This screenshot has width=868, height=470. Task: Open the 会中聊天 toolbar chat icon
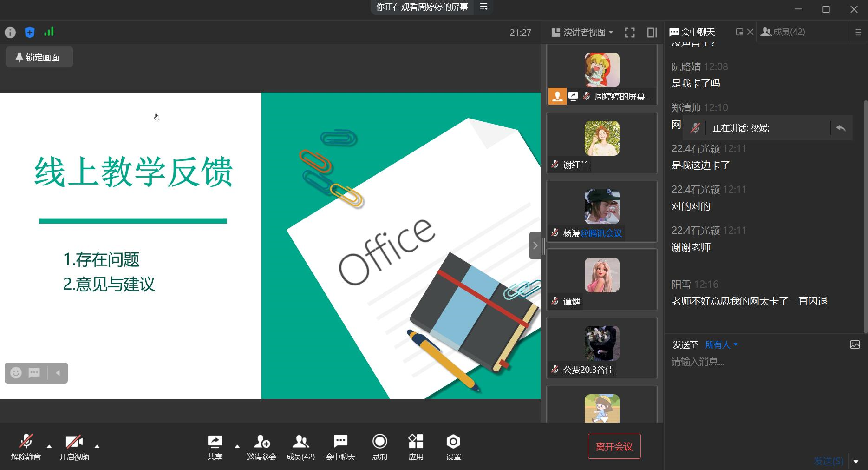340,446
